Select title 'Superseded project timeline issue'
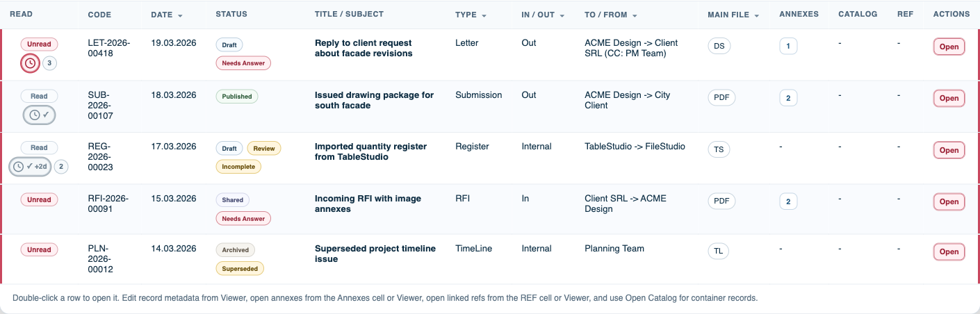 [x=375, y=254]
